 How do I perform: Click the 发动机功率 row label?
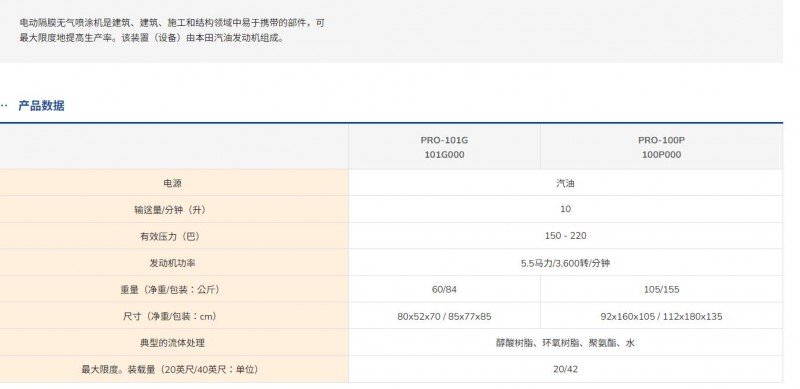point(172,263)
